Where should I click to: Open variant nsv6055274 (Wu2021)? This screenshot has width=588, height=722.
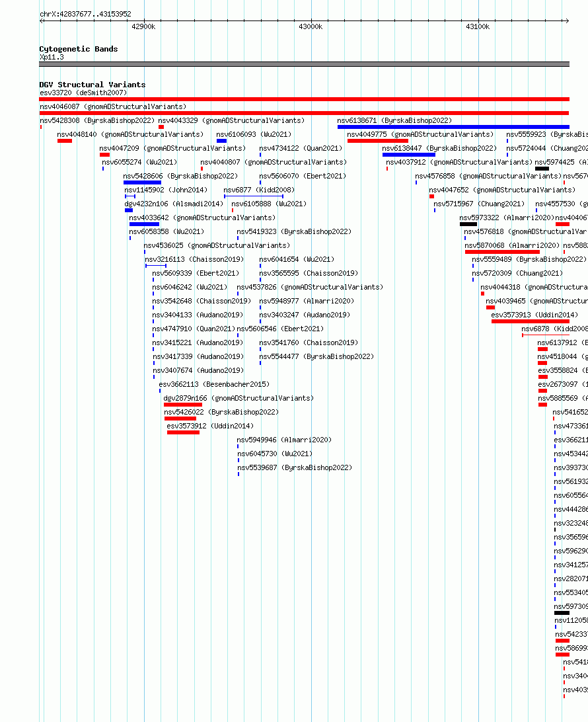[139, 161]
